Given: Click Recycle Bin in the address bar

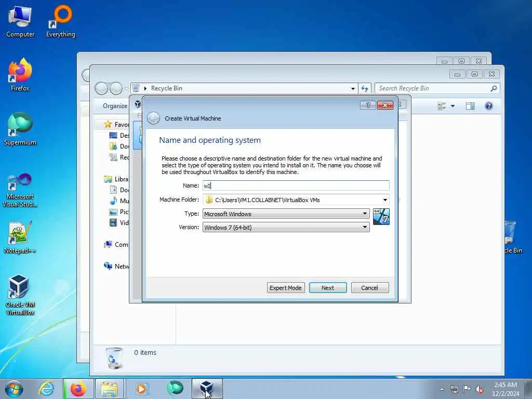Looking at the screenshot, I should (x=167, y=88).
